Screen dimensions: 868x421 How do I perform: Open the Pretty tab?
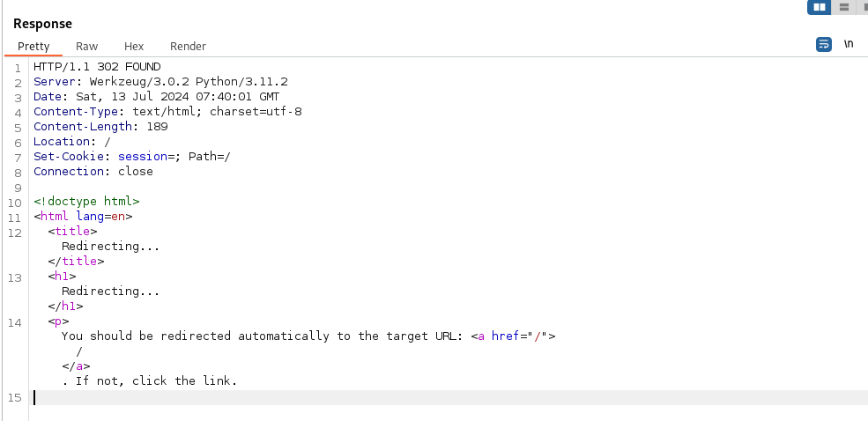[33, 46]
